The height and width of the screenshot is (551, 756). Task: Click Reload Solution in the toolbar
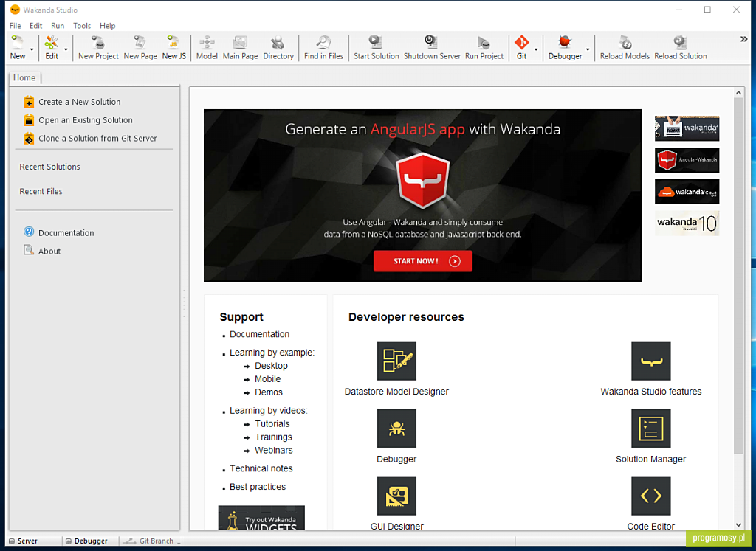pyautogui.click(x=680, y=48)
